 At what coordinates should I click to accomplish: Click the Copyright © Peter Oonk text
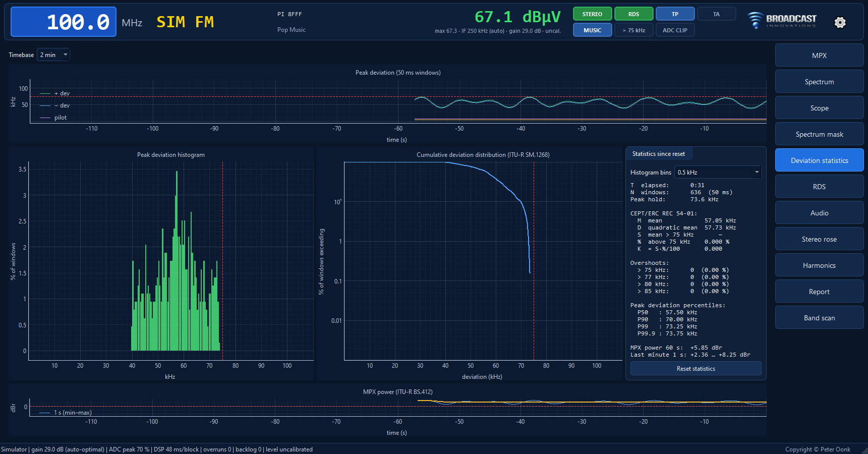point(818,449)
